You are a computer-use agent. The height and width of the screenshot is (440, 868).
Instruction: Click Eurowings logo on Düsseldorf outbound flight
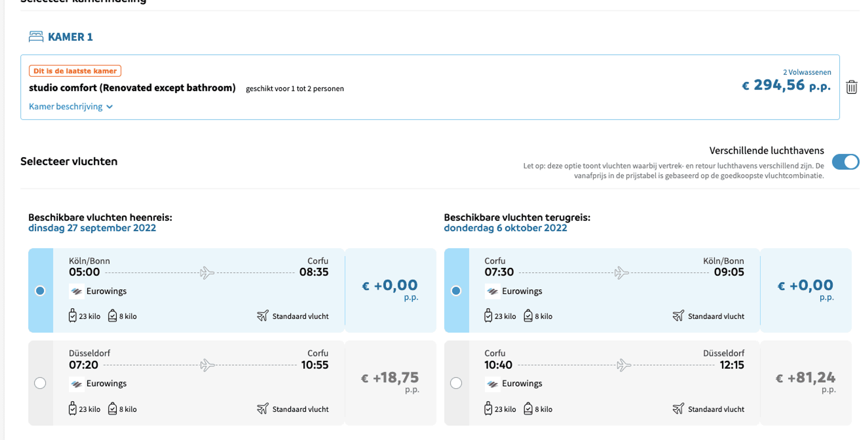76,384
